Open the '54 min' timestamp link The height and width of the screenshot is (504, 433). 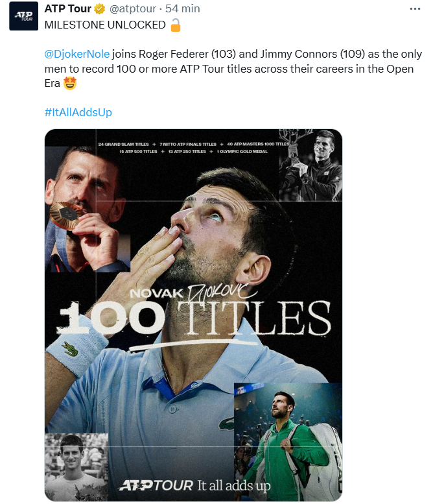182,8
